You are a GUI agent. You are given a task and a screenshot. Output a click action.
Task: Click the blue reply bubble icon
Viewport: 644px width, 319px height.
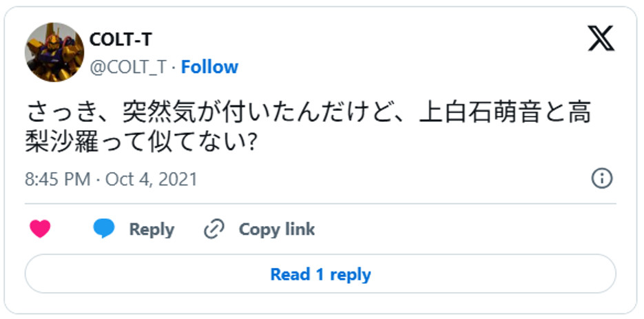[104, 229]
